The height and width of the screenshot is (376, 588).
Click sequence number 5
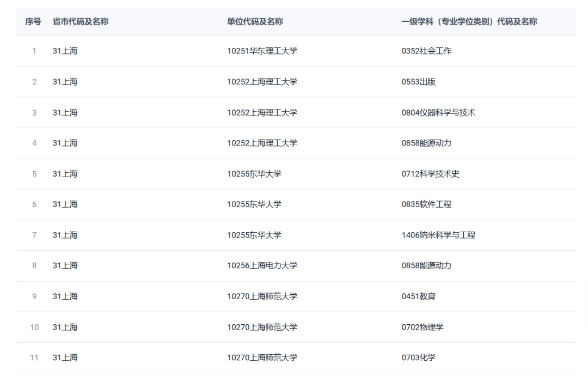pos(34,174)
